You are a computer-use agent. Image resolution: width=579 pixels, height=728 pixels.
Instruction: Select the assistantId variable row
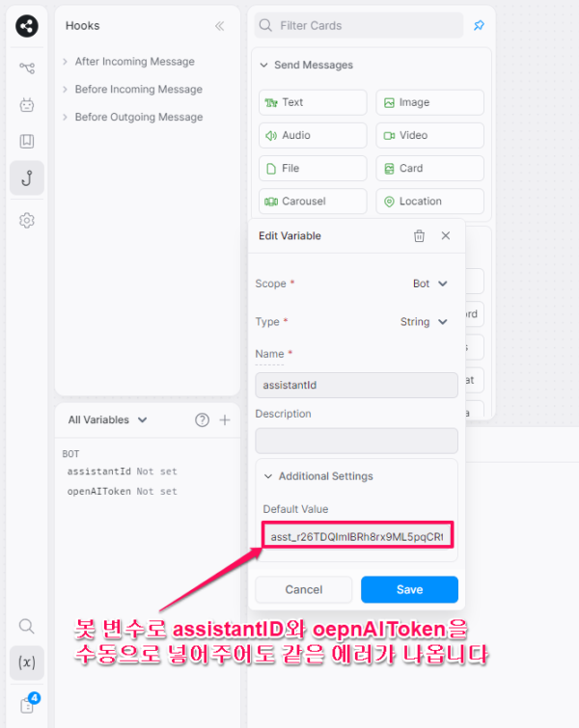[x=123, y=472]
